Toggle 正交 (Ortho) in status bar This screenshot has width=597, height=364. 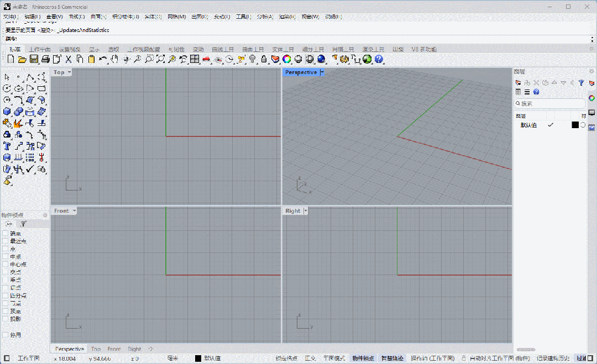pos(310,358)
